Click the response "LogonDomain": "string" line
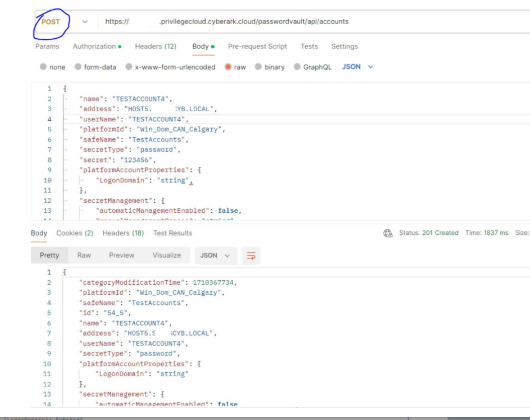 pyautogui.click(x=142, y=374)
